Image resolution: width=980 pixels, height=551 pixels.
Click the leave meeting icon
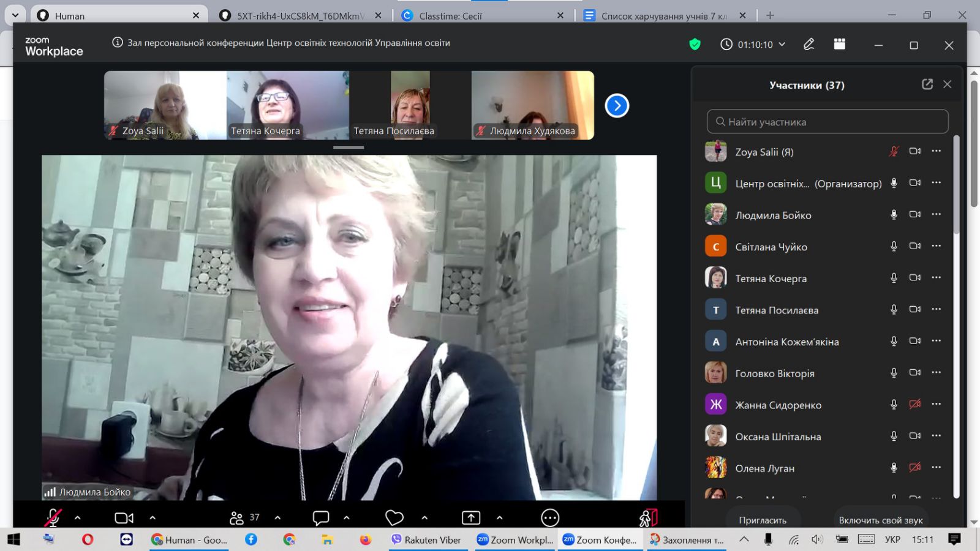coord(648,518)
